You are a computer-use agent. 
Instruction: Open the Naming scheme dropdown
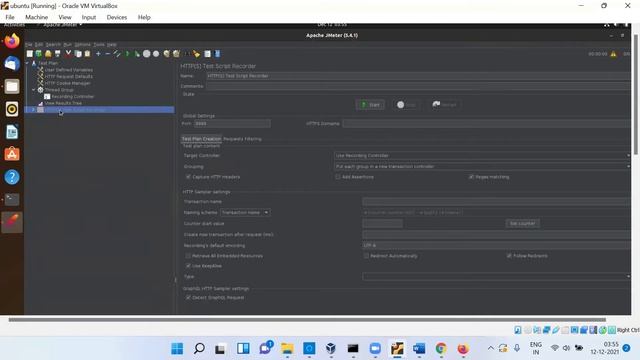245,213
